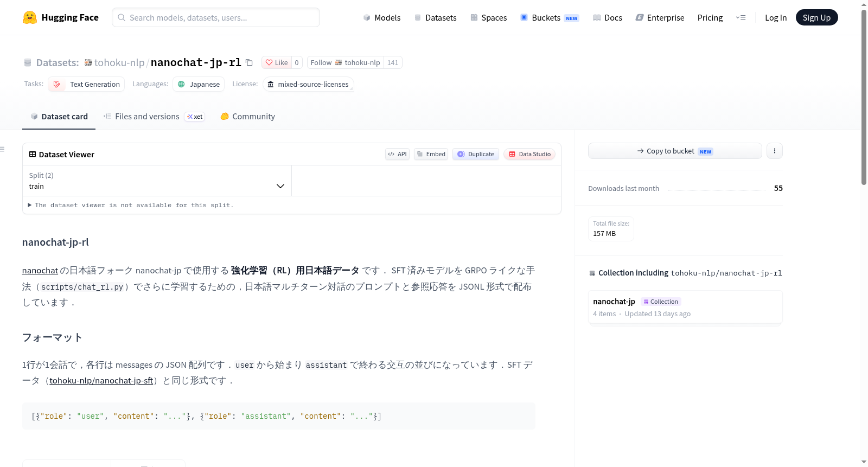This screenshot has height=467, width=868.
Task: Copy dataset name with the copy icon
Action: click(x=249, y=62)
